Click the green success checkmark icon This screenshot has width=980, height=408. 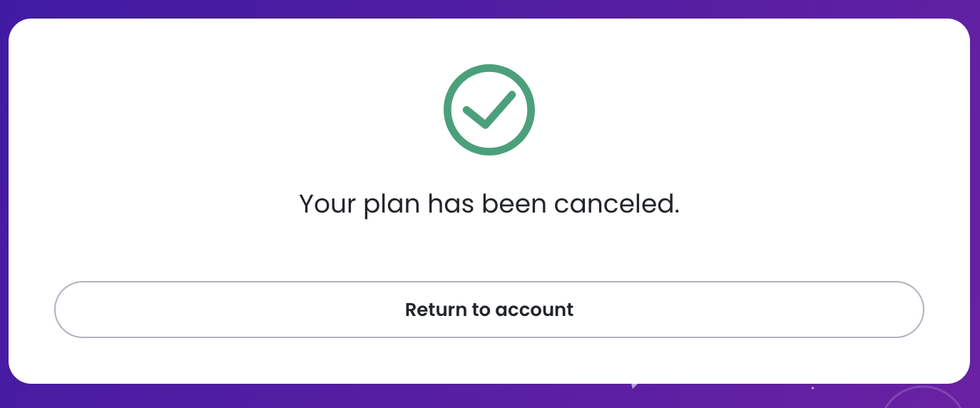pyautogui.click(x=489, y=110)
